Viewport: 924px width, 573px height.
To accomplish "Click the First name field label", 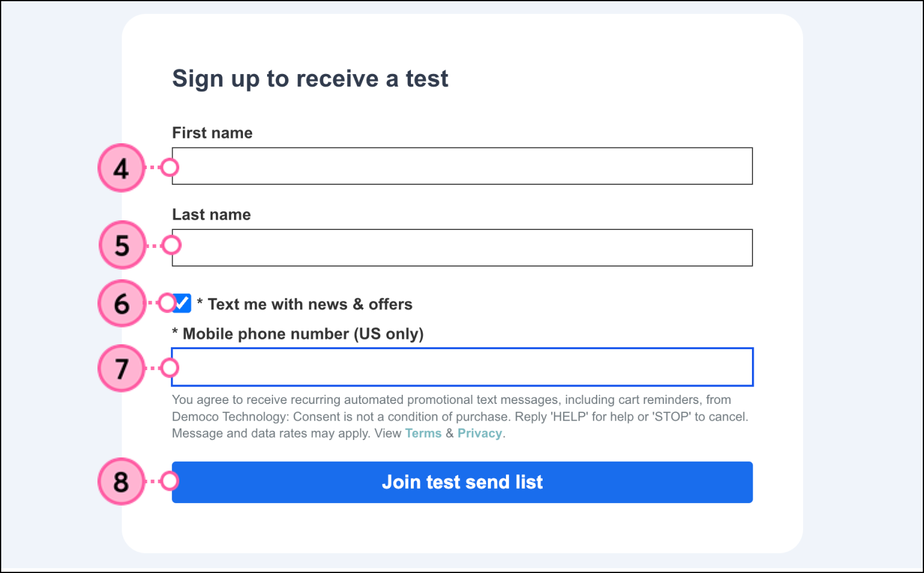I will [212, 132].
